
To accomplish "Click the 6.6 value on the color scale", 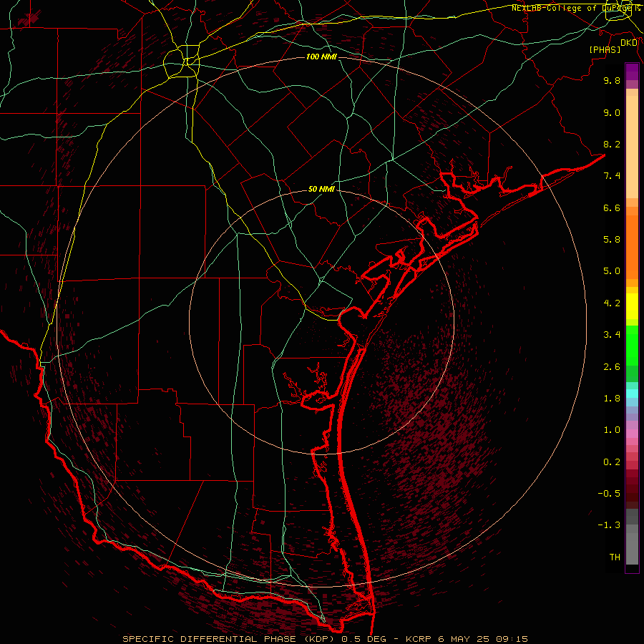I will 612,208.
